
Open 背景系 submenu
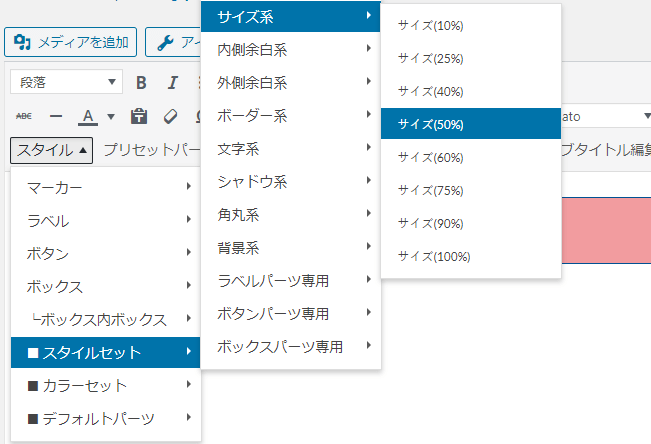291,248
